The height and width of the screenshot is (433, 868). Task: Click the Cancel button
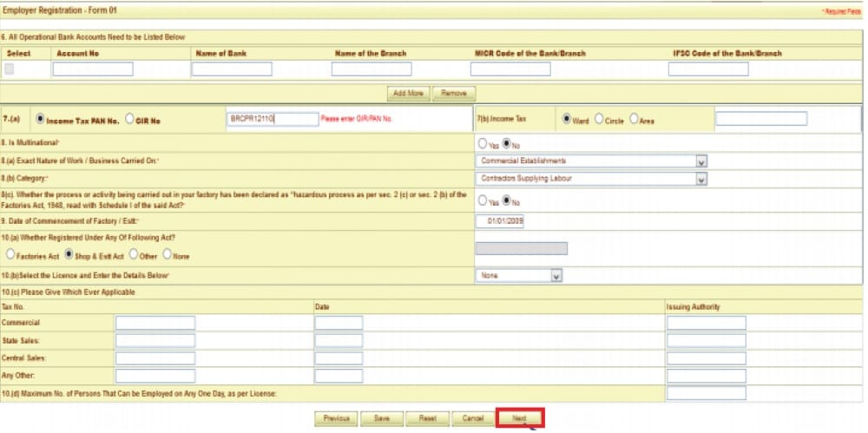pos(473,418)
